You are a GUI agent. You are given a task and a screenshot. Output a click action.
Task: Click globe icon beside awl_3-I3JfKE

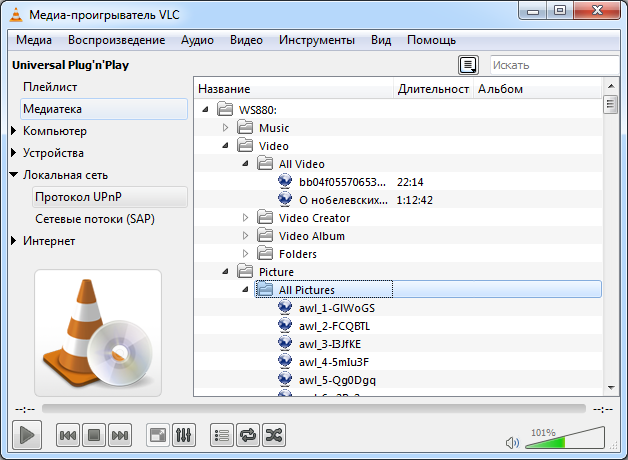[285, 343]
